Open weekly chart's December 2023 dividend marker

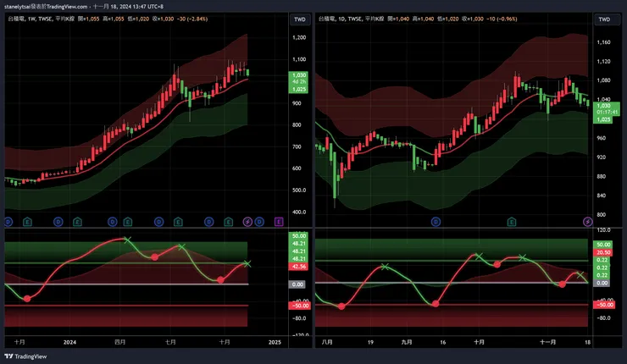pyautogui.click(x=58, y=222)
